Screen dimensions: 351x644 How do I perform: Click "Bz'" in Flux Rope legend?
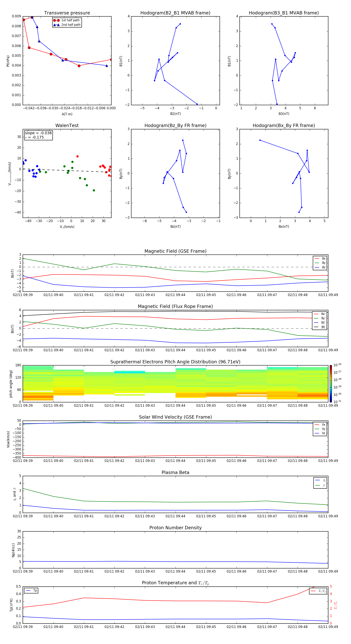click(320, 323)
